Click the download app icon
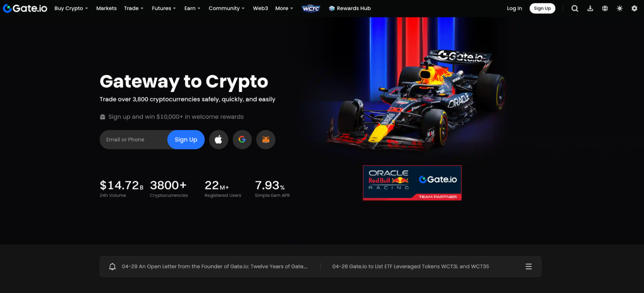This screenshot has width=644, height=293. (590, 8)
